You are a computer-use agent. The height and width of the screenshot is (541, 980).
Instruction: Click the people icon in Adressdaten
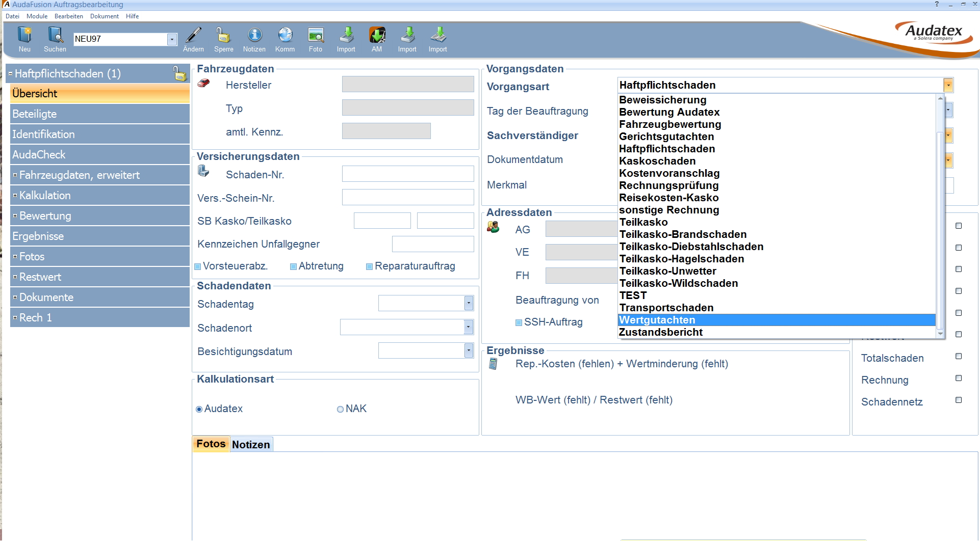click(493, 227)
